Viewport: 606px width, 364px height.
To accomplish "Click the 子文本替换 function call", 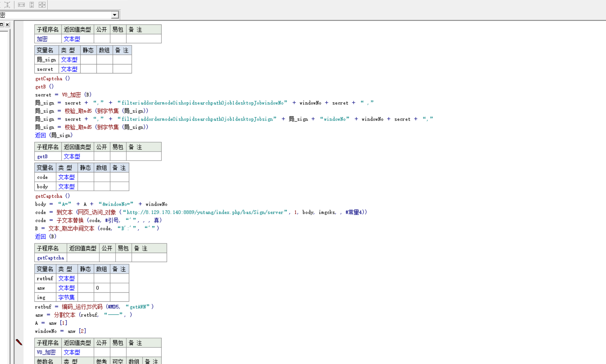I will [x=70, y=220].
